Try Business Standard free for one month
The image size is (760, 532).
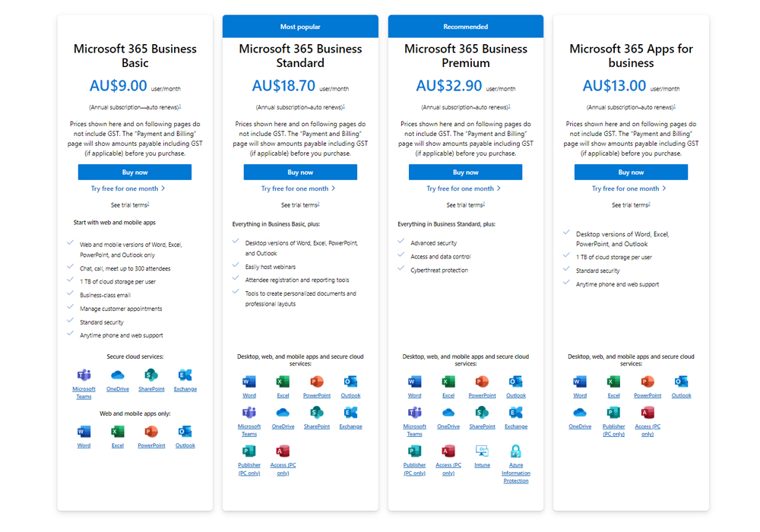tap(298, 188)
